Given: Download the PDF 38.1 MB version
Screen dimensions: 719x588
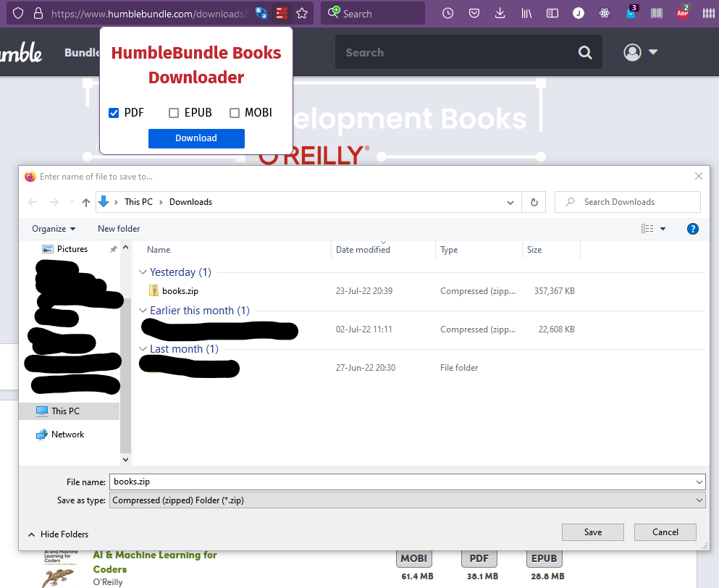Looking at the screenshot, I should coord(479,558).
